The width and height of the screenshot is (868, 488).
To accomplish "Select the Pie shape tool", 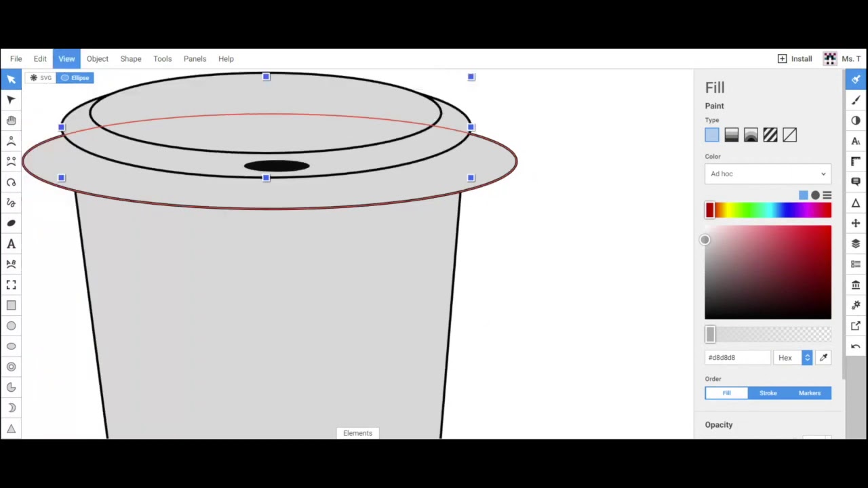I will [11, 388].
